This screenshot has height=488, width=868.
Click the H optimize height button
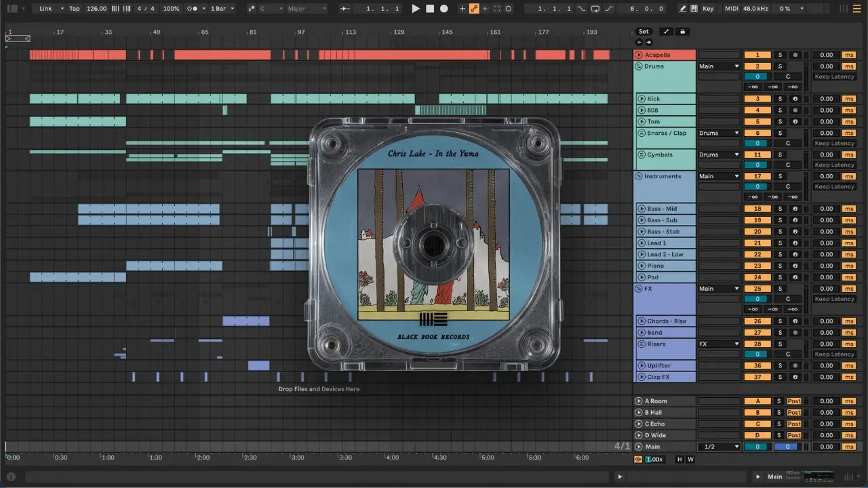tap(680, 460)
